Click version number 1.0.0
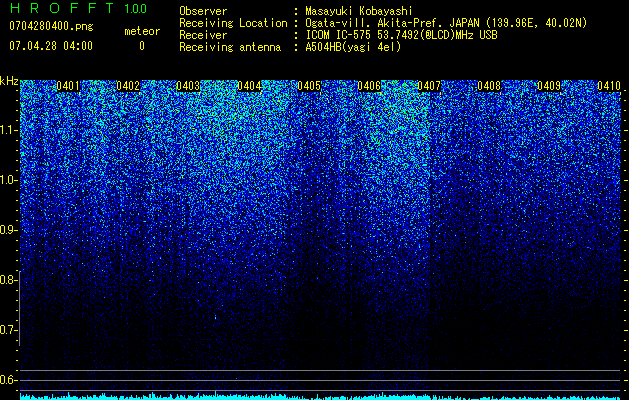 click(x=135, y=8)
